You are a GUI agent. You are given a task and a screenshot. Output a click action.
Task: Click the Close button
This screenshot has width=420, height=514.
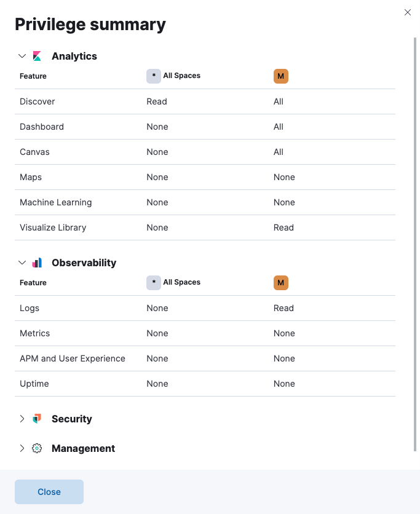point(49,492)
